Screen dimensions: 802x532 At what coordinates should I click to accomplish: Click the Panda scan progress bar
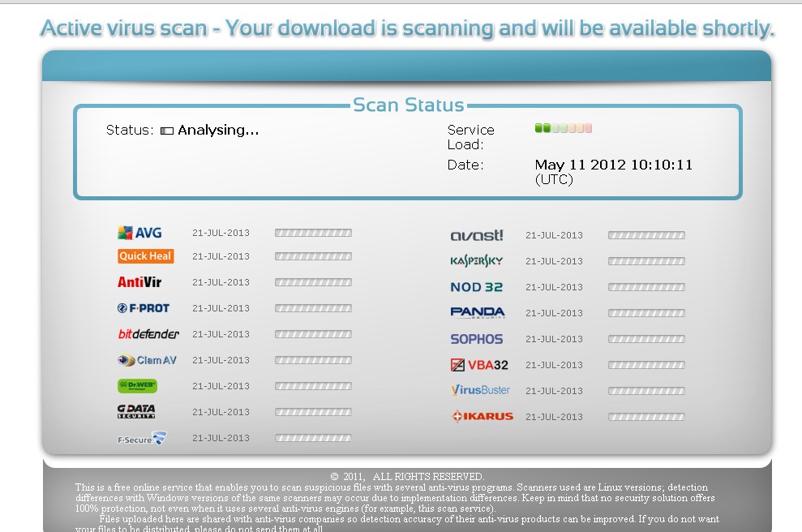(x=646, y=312)
